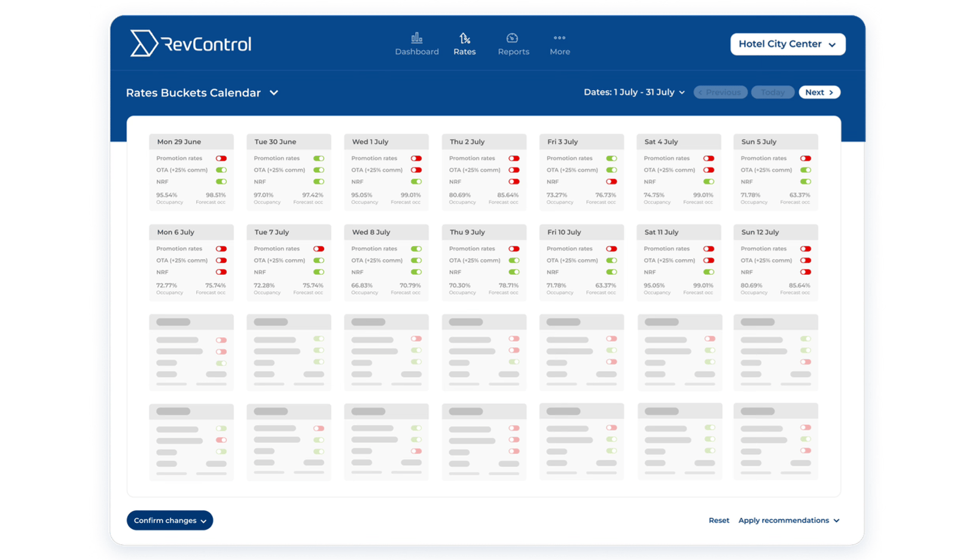957x560 pixels.
Task: Click the 97.42% forecast occ value
Action: [312, 195]
